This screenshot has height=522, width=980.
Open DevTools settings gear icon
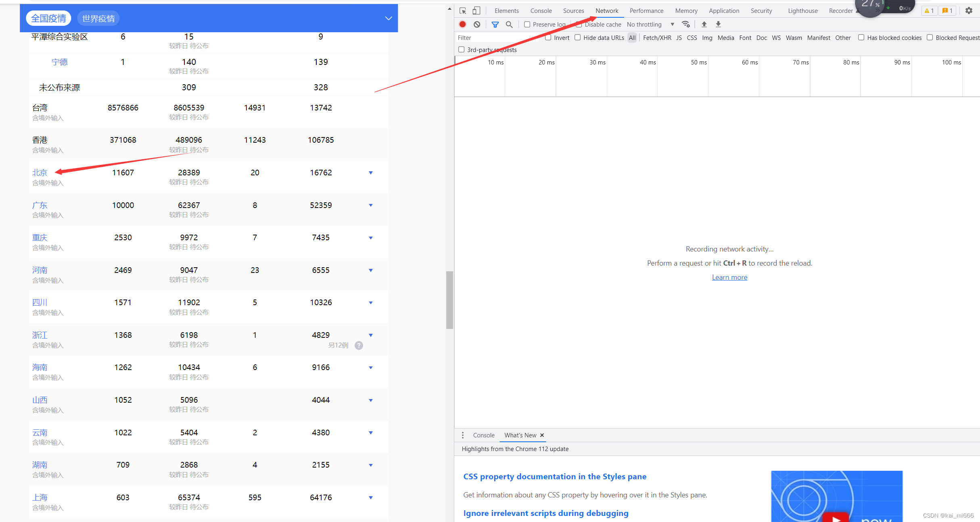(x=969, y=11)
